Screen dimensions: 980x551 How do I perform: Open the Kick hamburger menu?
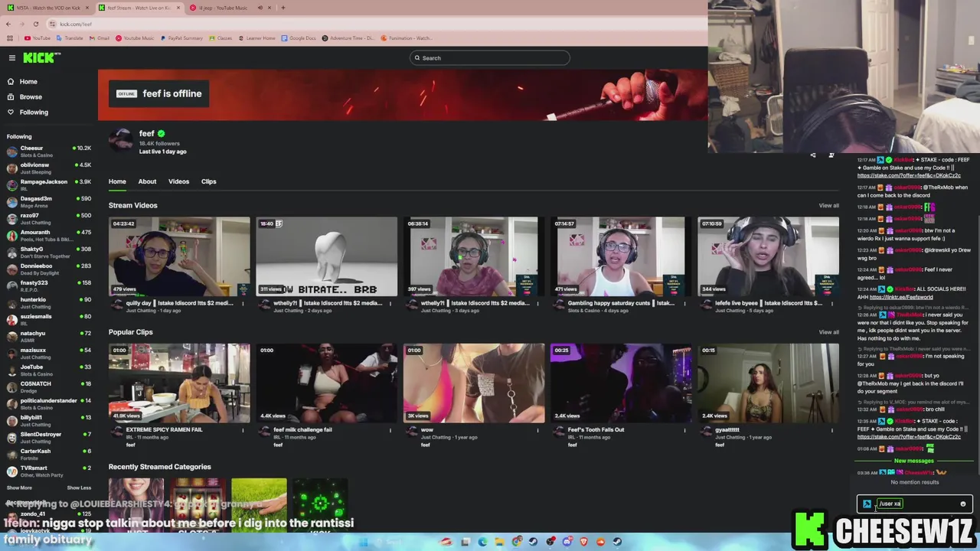[12, 57]
